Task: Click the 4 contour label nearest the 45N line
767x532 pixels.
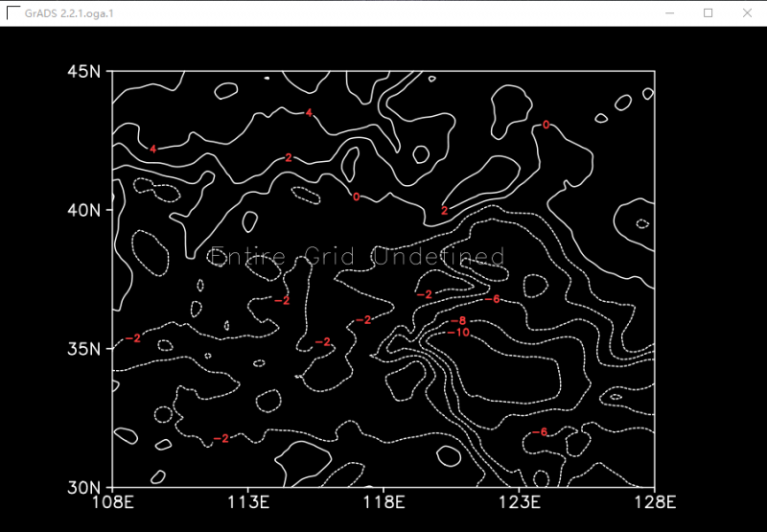Action: [x=308, y=113]
